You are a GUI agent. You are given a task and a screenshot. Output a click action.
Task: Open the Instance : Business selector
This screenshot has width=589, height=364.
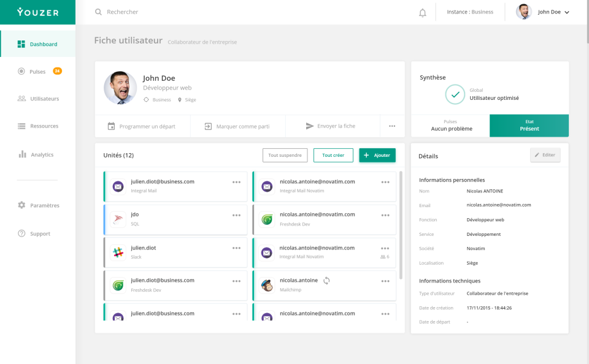click(469, 12)
